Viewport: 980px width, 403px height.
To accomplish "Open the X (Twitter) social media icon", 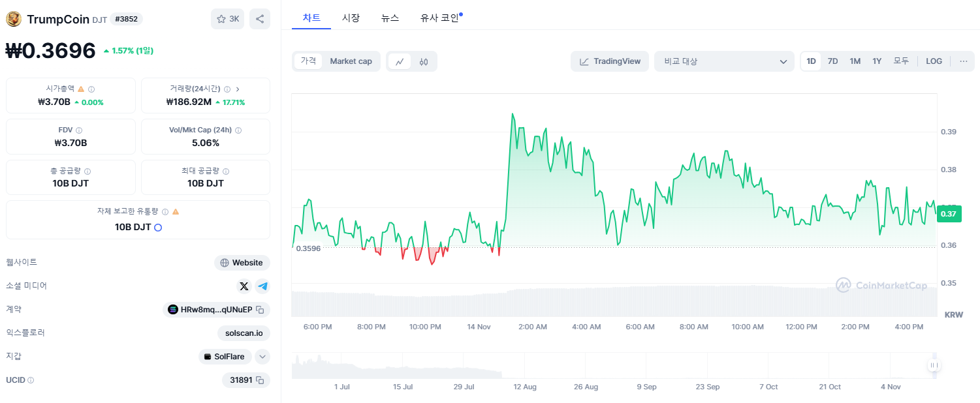I will click(x=244, y=286).
